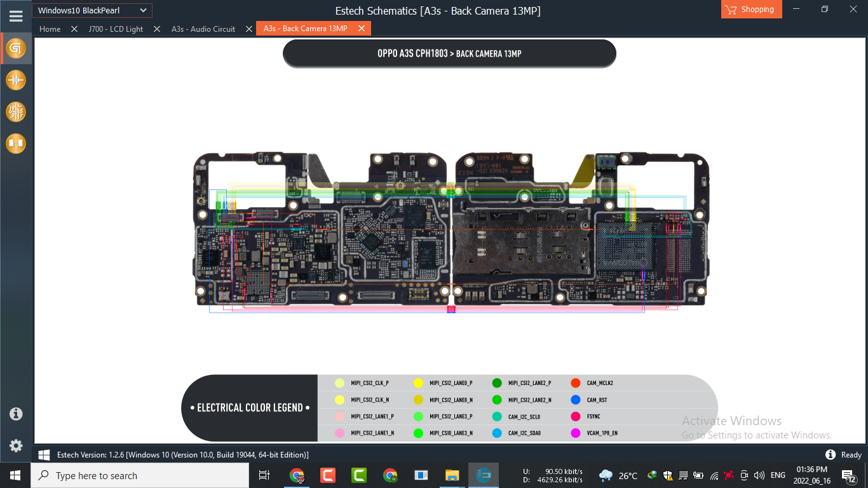
Task: Open the first Chrome taskbar icon
Action: 297,475
